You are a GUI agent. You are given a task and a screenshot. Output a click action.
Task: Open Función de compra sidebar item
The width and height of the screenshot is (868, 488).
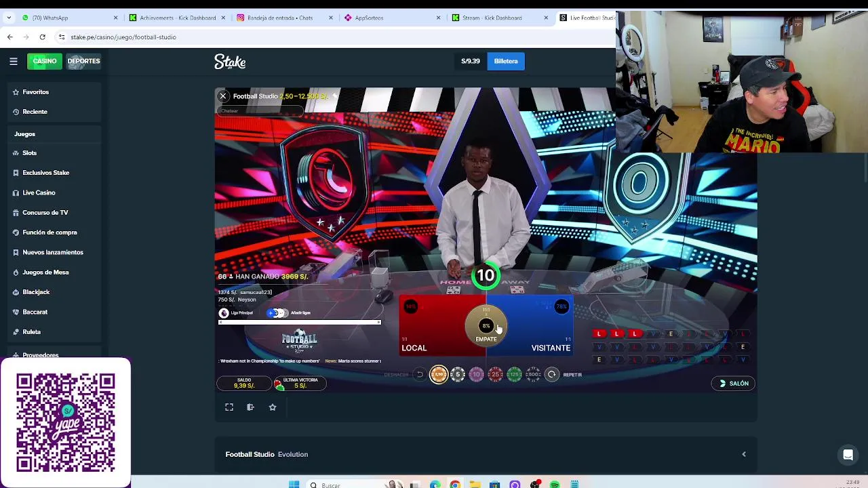click(x=54, y=232)
